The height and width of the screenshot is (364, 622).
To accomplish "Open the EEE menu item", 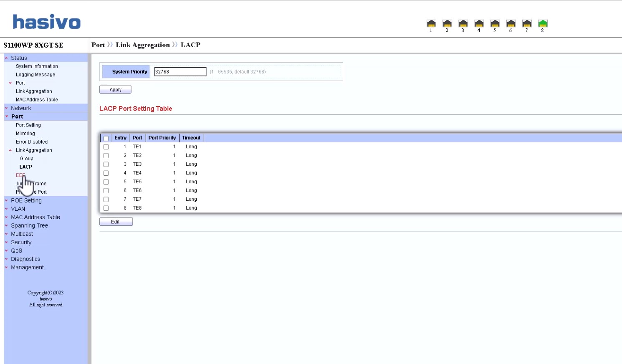I will pos(20,175).
